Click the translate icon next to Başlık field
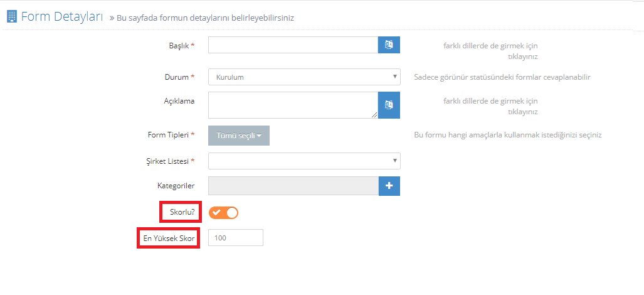Image resolution: width=644 pixels, height=295 pixels. (x=389, y=45)
